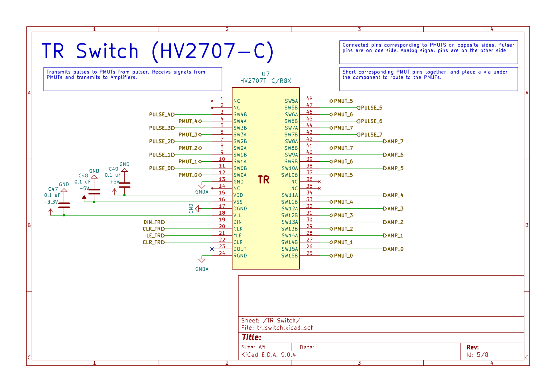The width and height of the screenshot is (556, 392).
Task: Click no-connect marker on pin 2
Action: pyautogui.click(x=212, y=108)
